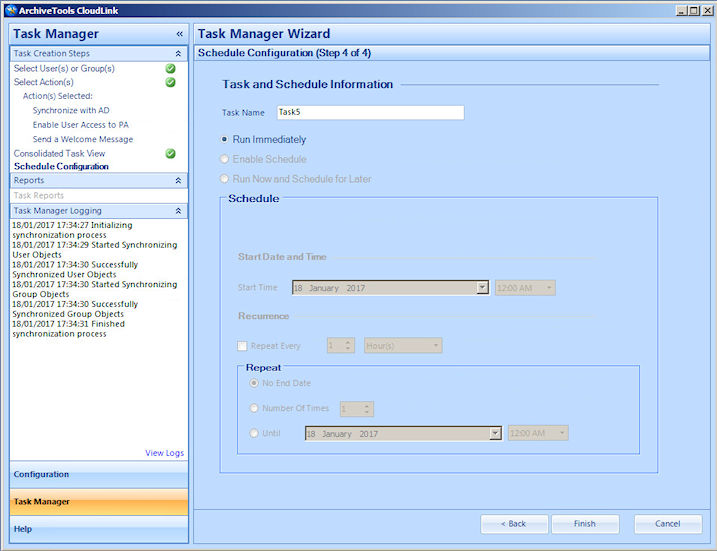Open the Start Time date dropdown
717x551 pixels.
point(482,288)
